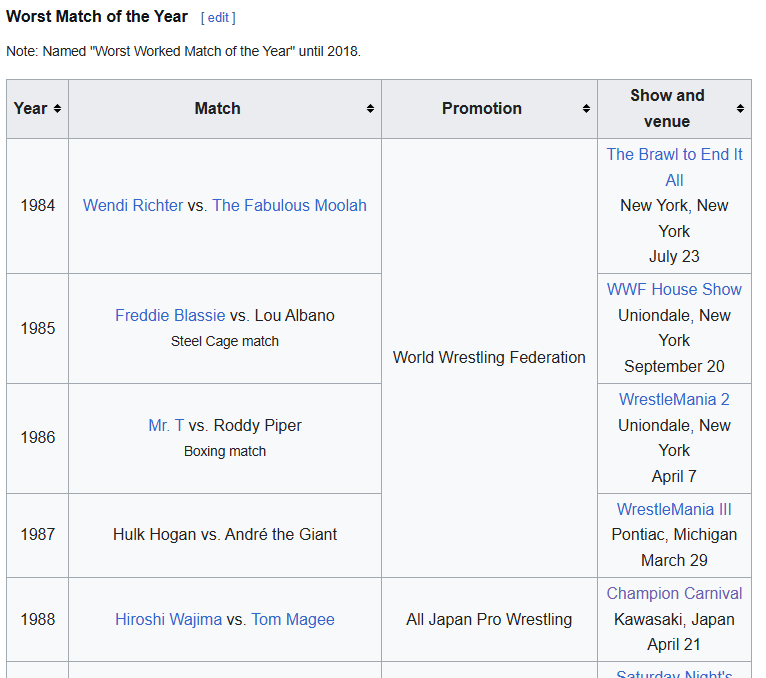This screenshot has height=678, width=766.
Task: Open the Hiroshi Wajima link
Action: [x=169, y=619]
